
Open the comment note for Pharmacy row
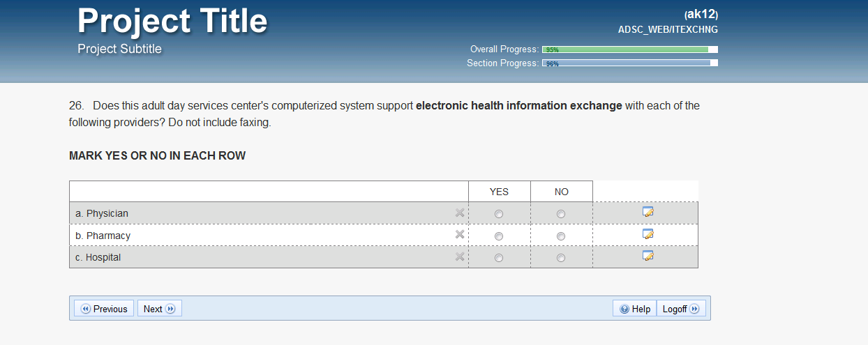point(648,234)
